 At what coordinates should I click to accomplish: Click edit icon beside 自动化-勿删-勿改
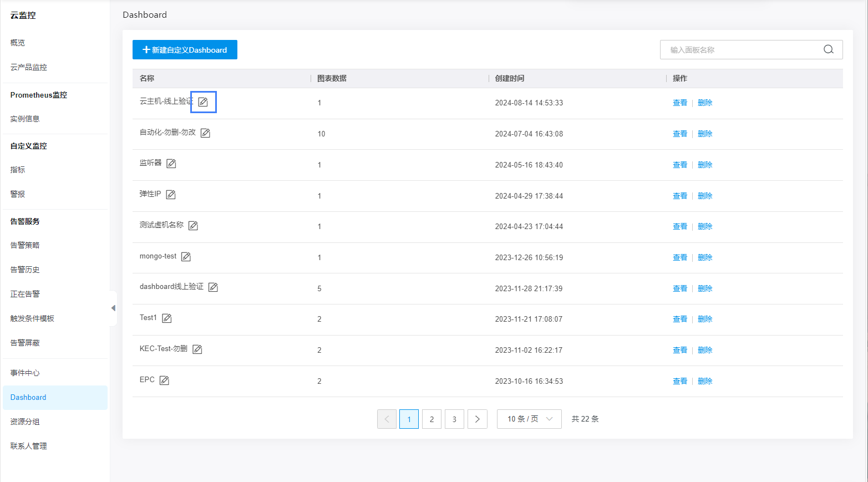point(205,133)
